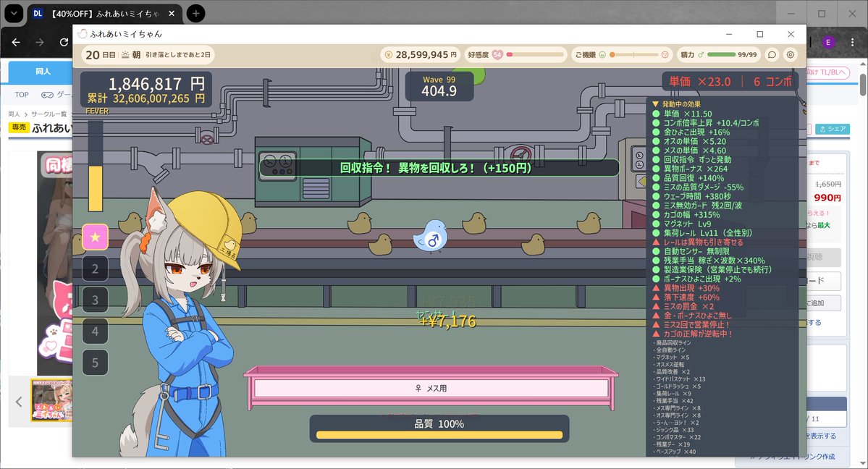
Task: Click the ご機嫌 mood slider
Action: pos(634,55)
